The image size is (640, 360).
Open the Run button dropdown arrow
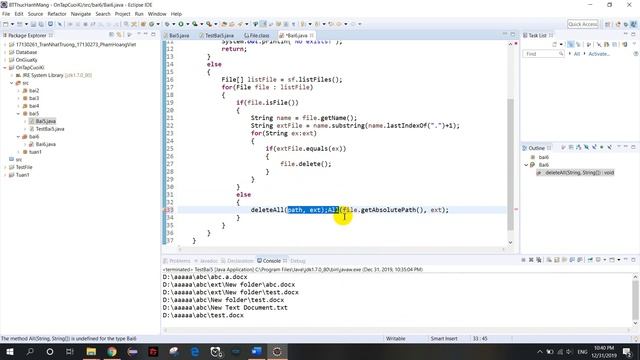pos(187,24)
